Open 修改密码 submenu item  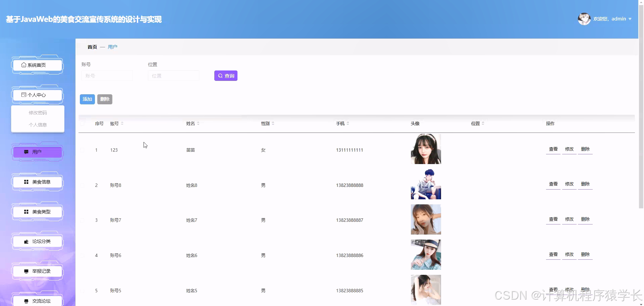coord(38,113)
